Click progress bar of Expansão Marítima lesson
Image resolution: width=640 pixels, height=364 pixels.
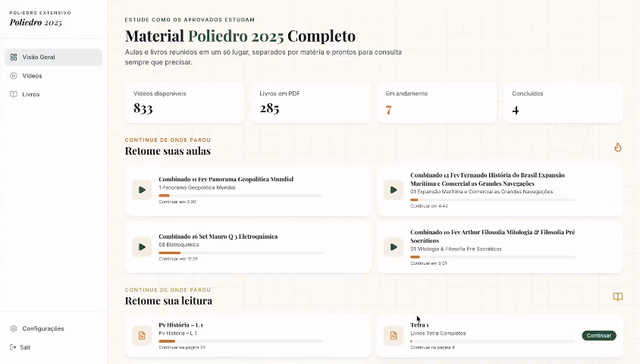pos(493,200)
